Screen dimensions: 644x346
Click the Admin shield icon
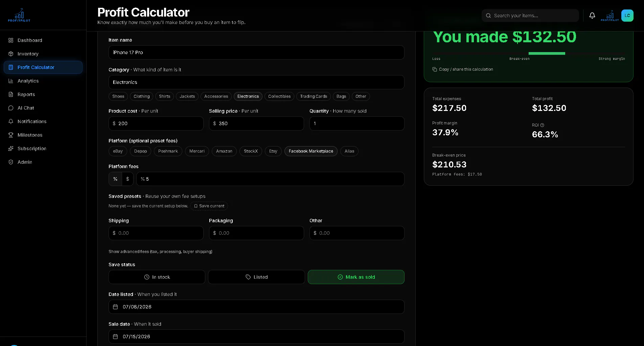pos(11,162)
